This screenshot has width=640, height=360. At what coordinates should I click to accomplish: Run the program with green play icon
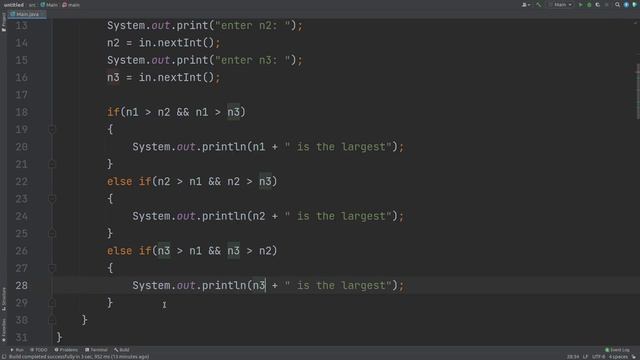580,5
